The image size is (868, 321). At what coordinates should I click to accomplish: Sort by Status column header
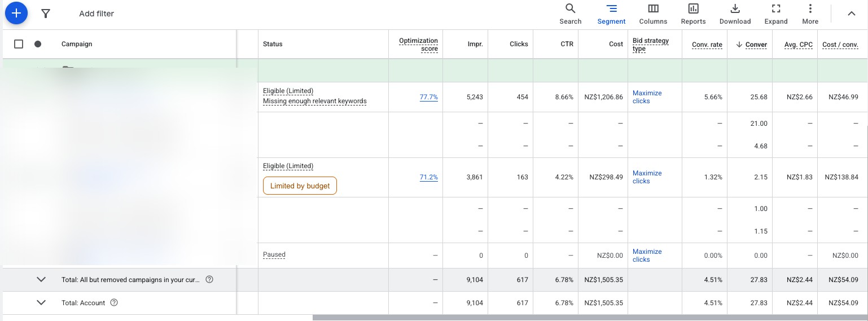point(273,44)
